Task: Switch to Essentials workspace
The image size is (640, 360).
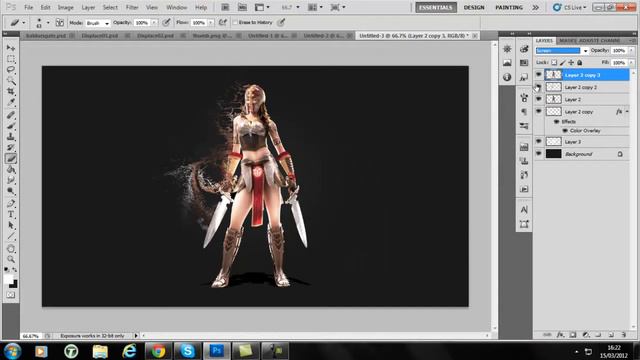Action: [436, 7]
